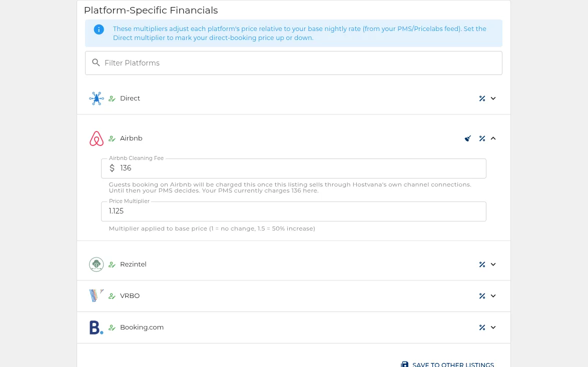Click the magnifier icon in Filter Platforms

click(96, 62)
